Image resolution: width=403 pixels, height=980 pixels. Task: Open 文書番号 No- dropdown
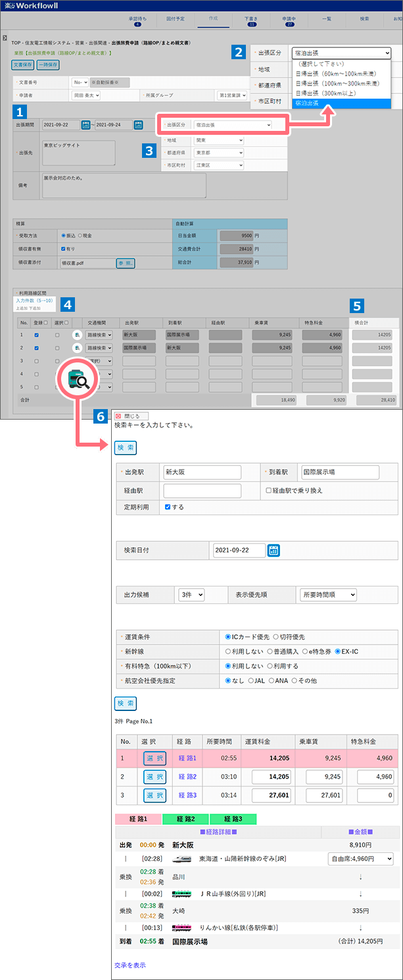(x=80, y=83)
